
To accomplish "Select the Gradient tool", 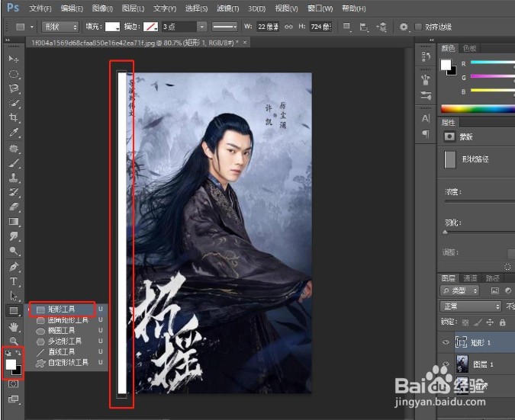I will tap(14, 222).
